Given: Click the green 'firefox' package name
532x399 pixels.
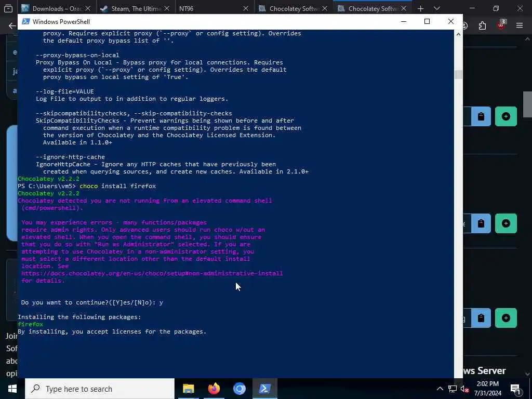Looking at the screenshot, I should click(30, 324).
